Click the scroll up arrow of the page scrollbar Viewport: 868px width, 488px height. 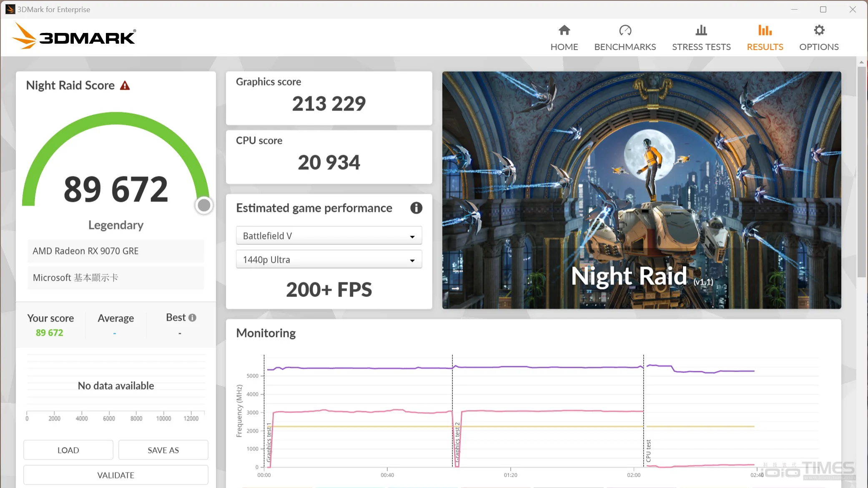pyautogui.click(x=861, y=62)
